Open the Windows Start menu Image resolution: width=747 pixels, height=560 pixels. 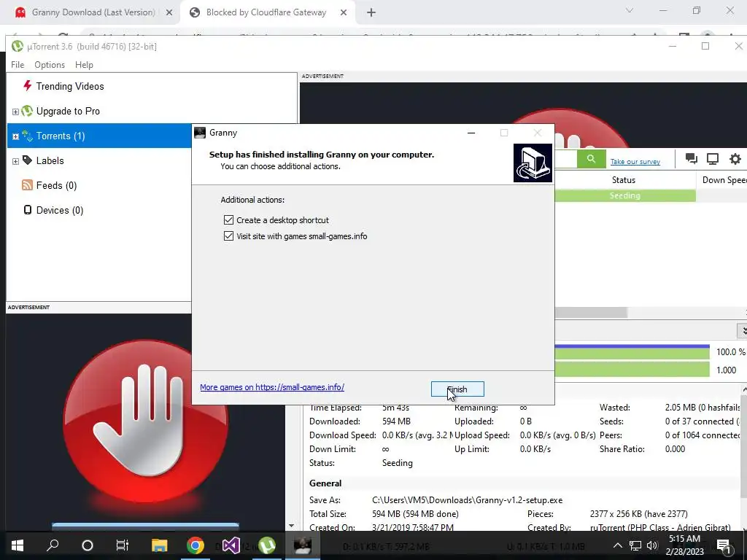[18, 545]
